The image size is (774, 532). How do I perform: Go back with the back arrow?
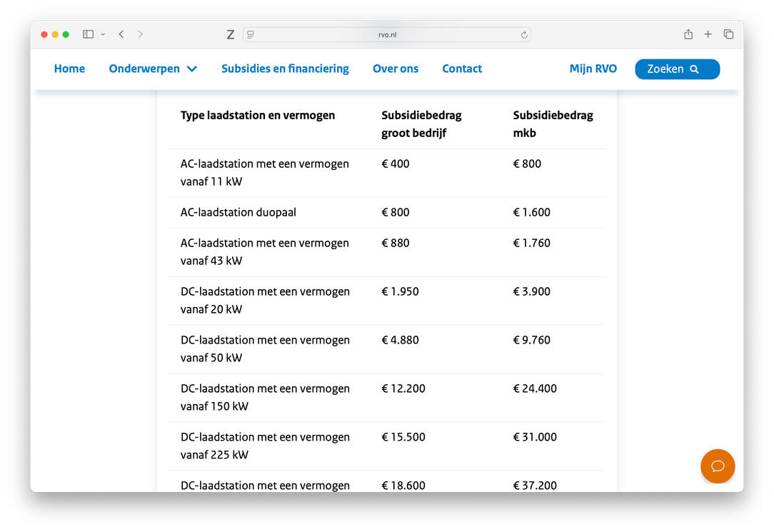(x=121, y=34)
